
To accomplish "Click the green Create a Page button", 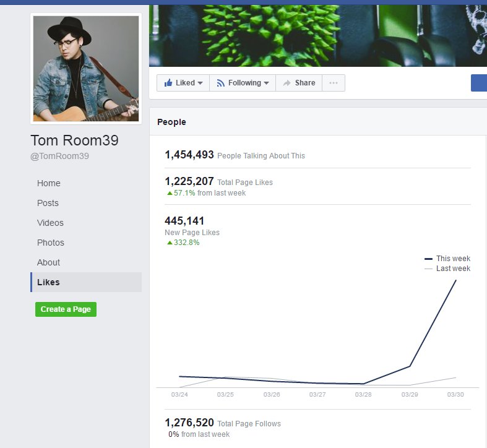I will pyautogui.click(x=66, y=309).
